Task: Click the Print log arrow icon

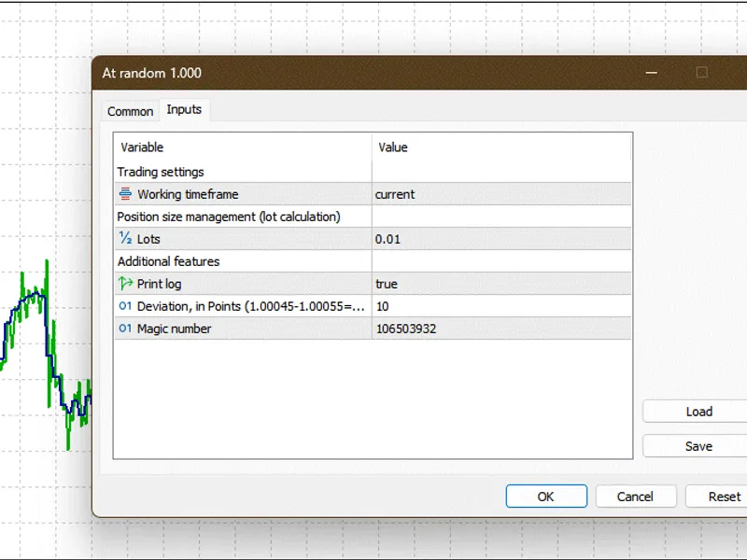Action: tap(125, 284)
